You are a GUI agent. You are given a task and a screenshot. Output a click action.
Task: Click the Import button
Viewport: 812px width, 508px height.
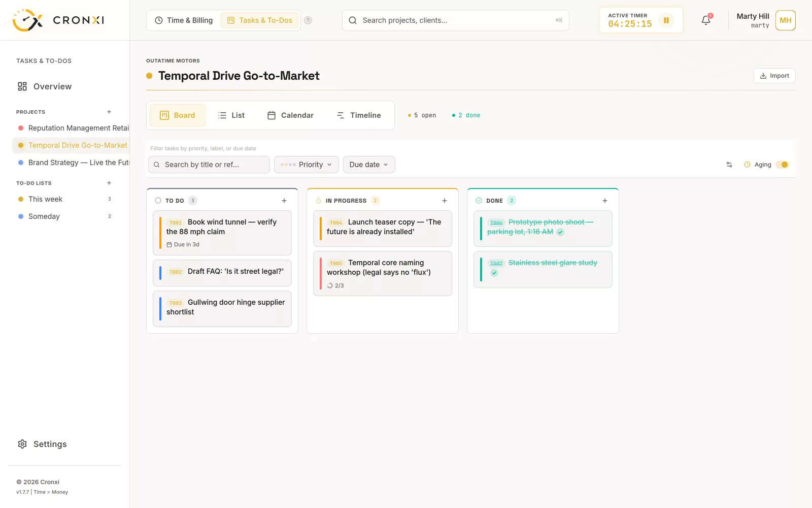774,76
